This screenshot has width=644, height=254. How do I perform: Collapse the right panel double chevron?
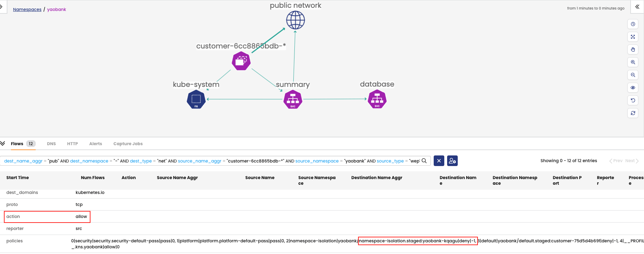[637, 7]
